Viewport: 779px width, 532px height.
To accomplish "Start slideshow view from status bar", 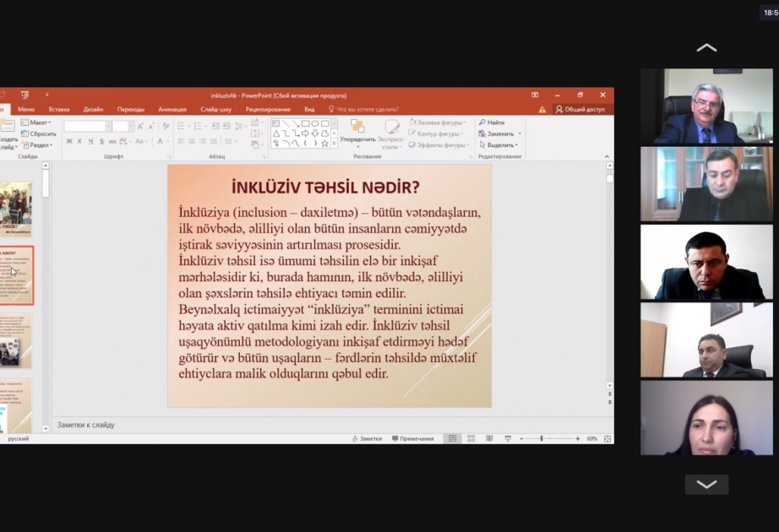I will tap(508, 438).
